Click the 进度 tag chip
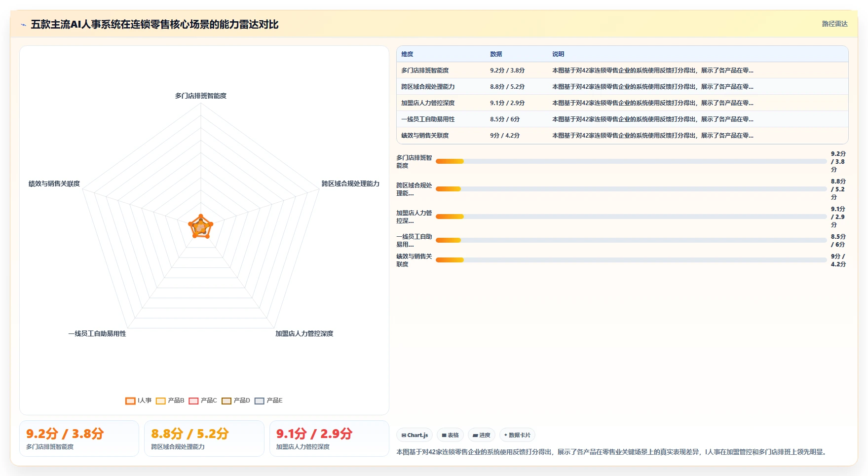The width and height of the screenshot is (868, 476). 482,435
